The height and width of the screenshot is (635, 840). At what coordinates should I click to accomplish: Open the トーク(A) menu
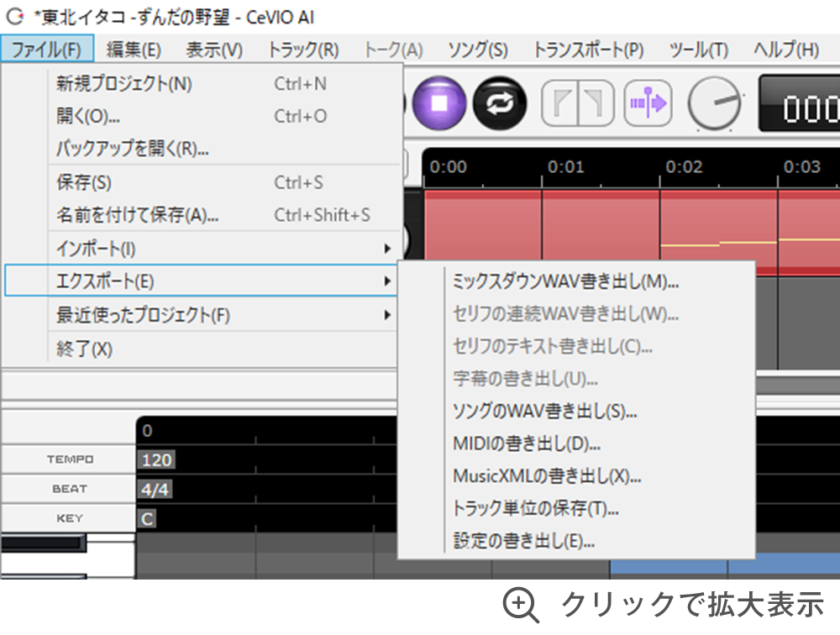tap(393, 50)
